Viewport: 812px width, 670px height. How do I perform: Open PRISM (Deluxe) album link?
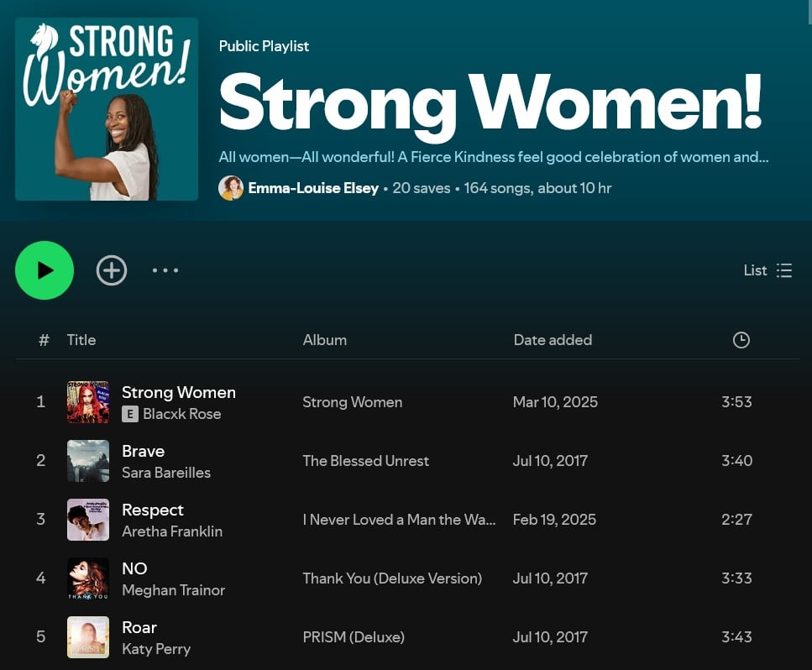click(x=354, y=637)
